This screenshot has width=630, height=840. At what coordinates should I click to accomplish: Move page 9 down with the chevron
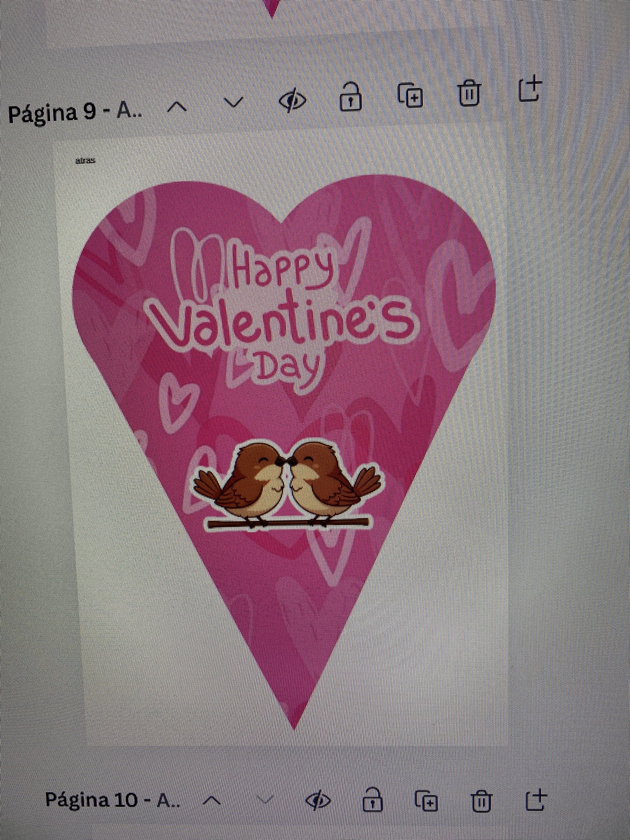coord(233,102)
